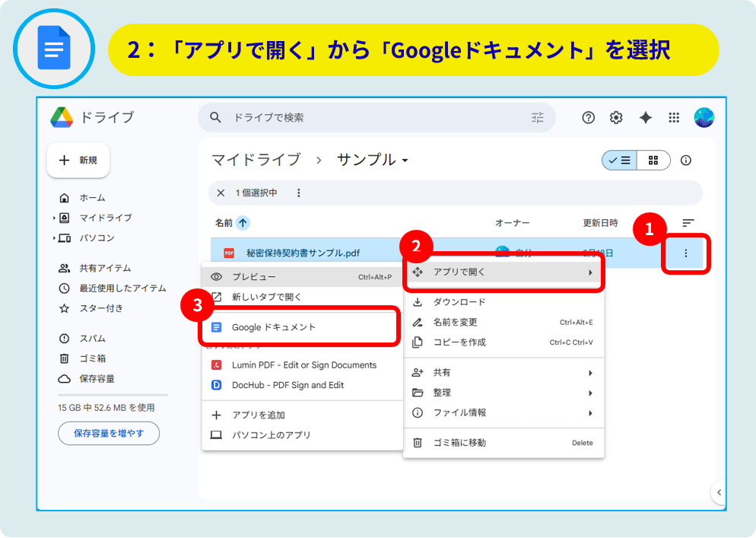Image resolution: width=756 pixels, height=538 pixels.
Task: Open the Google apps grid icon
Action: 673,117
